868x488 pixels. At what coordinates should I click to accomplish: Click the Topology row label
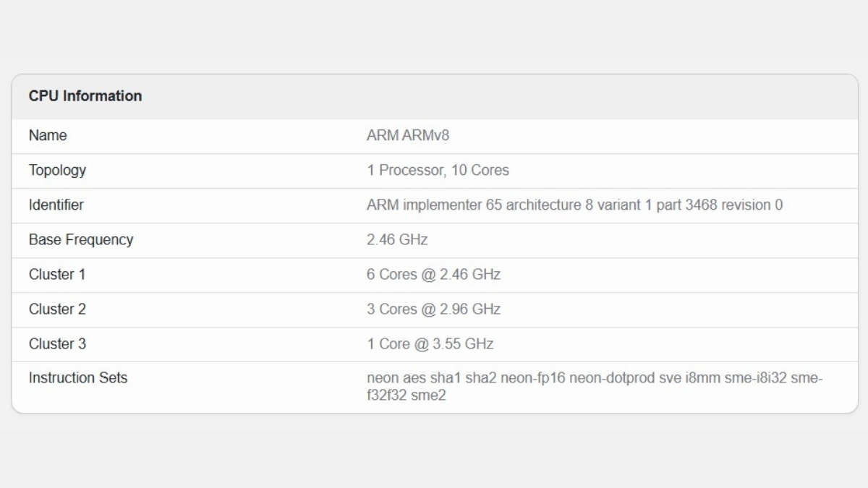[57, 170]
